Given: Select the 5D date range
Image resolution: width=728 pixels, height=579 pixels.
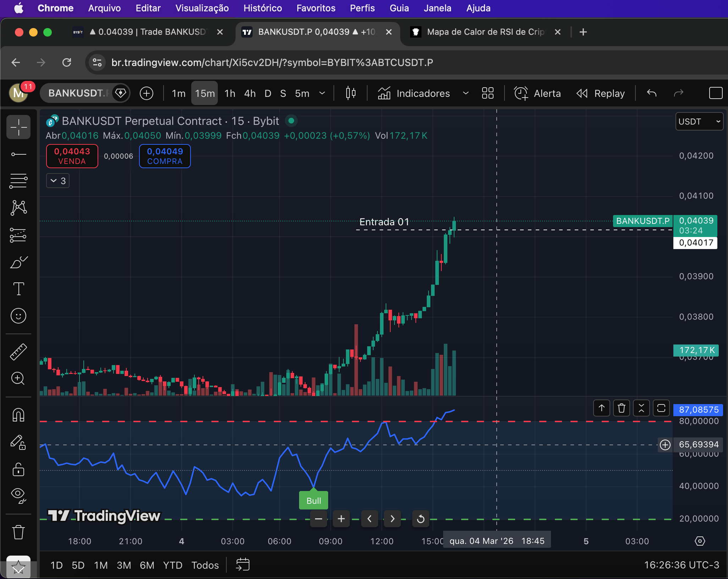Looking at the screenshot, I should 78,565.
